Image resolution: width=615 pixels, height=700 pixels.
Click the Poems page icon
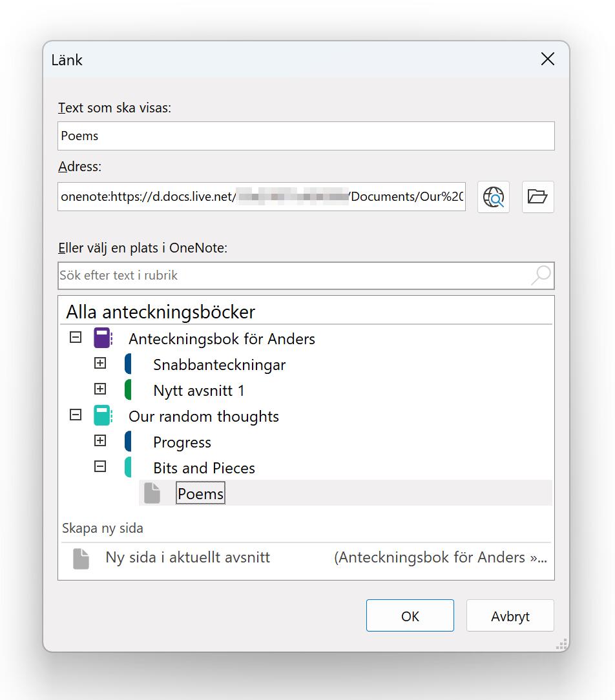tap(152, 493)
